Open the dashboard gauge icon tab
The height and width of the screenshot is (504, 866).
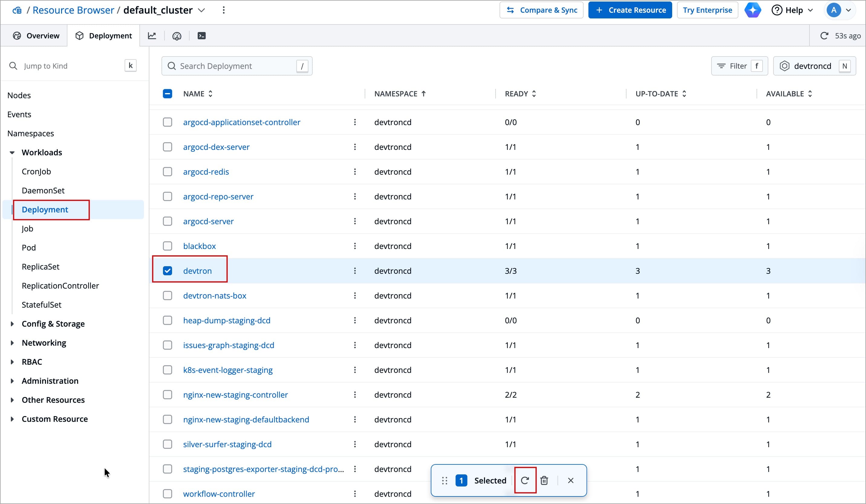point(177,36)
